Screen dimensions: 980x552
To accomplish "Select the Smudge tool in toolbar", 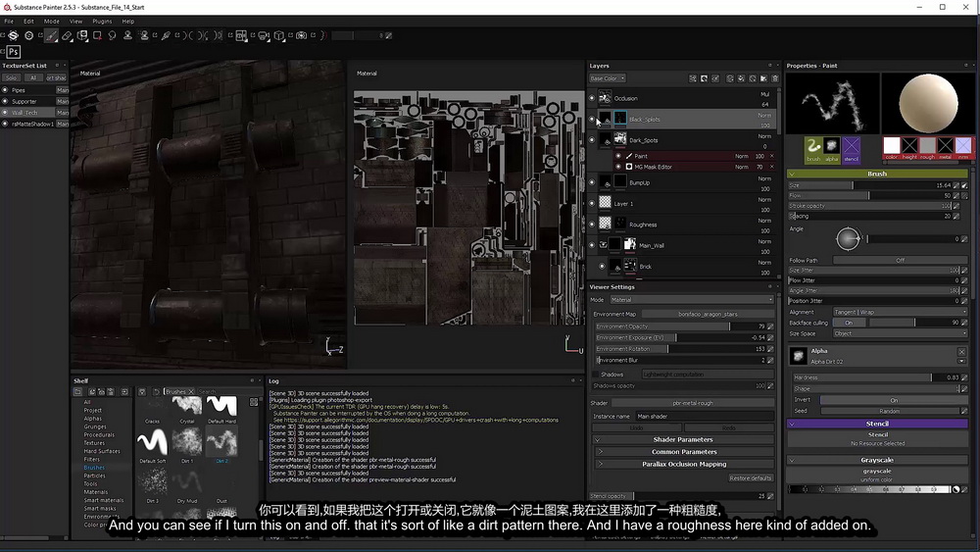I will click(x=112, y=35).
